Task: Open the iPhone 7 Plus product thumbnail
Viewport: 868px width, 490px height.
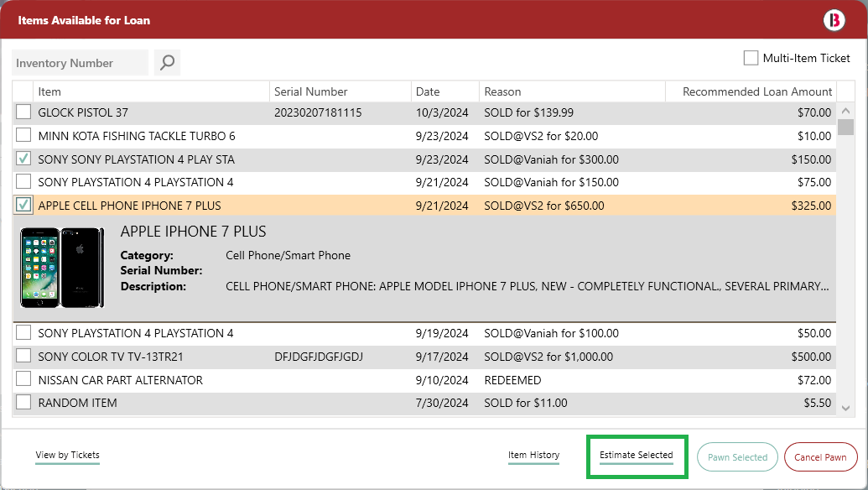Action: point(62,268)
